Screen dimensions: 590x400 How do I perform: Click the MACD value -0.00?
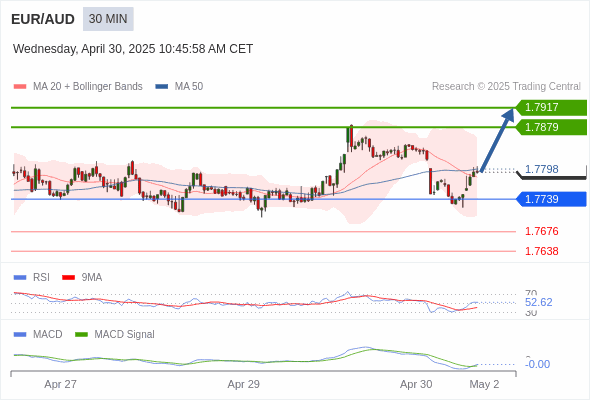pos(537,364)
